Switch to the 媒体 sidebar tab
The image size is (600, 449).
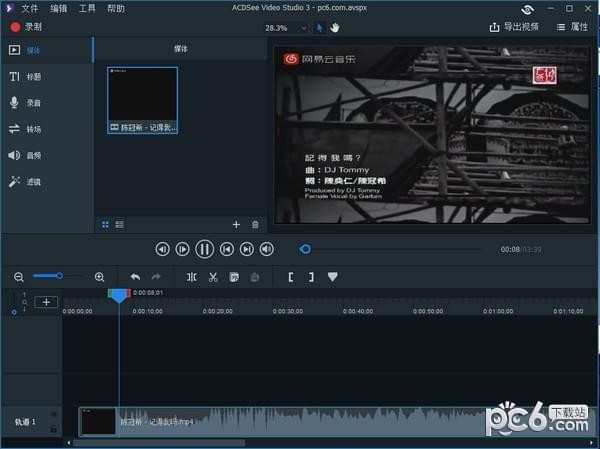47,50
